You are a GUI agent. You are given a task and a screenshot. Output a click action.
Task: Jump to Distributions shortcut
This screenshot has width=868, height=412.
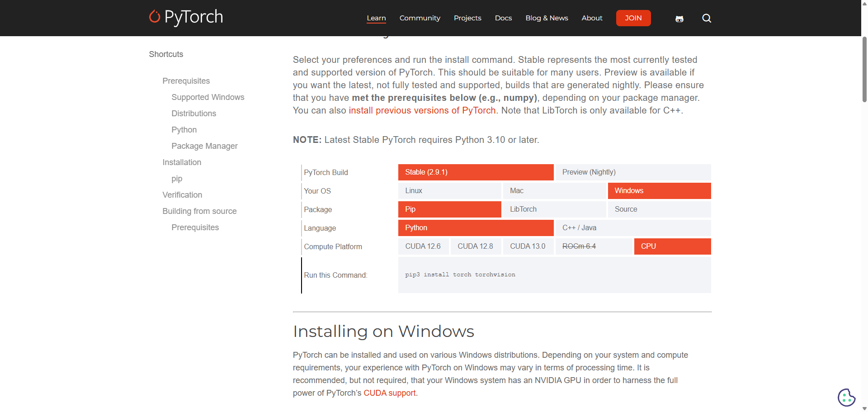(x=194, y=114)
